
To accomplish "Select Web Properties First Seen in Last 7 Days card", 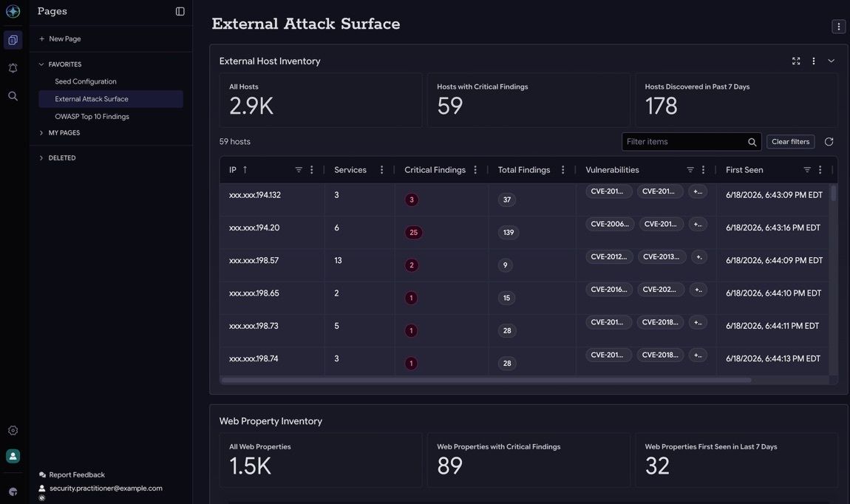I will [x=737, y=460].
